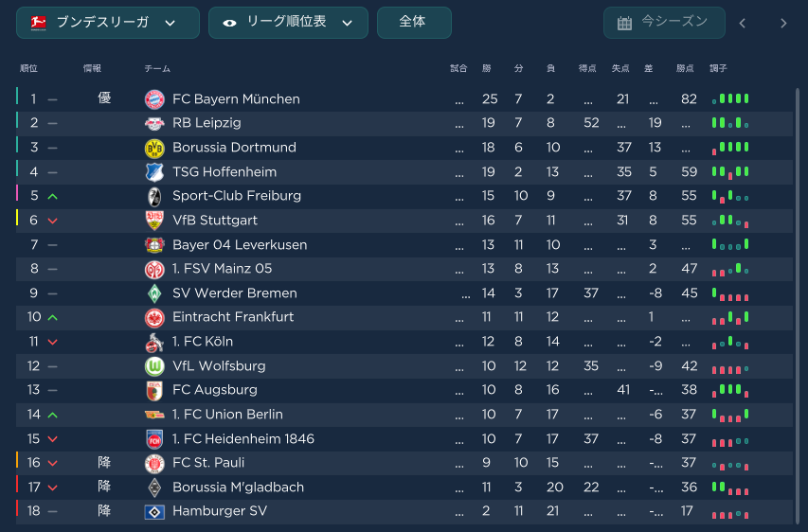Click the 全体 filter button
Image resolution: width=808 pixels, height=532 pixels.
pos(414,23)
